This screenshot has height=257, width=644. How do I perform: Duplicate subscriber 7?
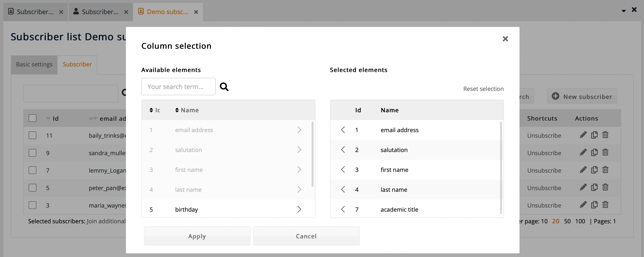[594, 170]
